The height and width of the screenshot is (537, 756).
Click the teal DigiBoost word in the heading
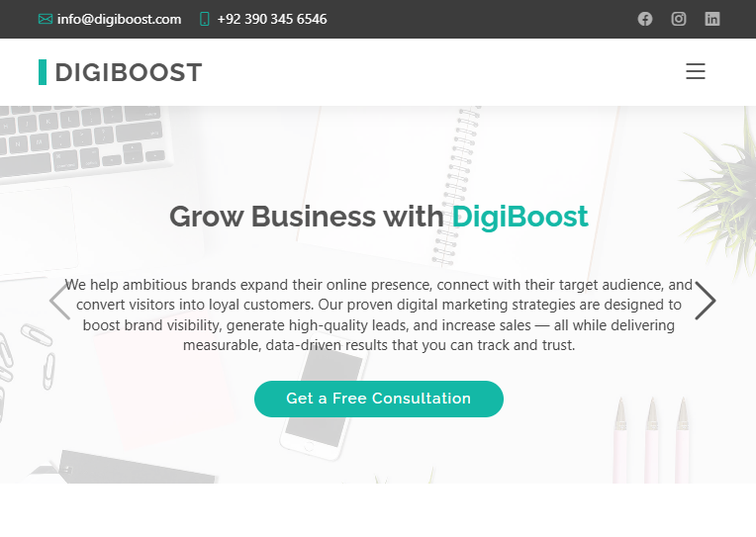pyautogui.click(x=520, y=217)
